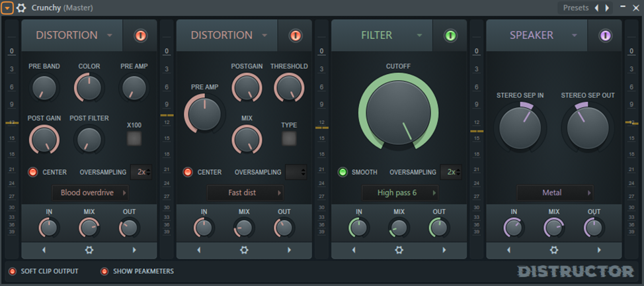Click PRE AMP knob in Blood overdrive module

point(134,87)
